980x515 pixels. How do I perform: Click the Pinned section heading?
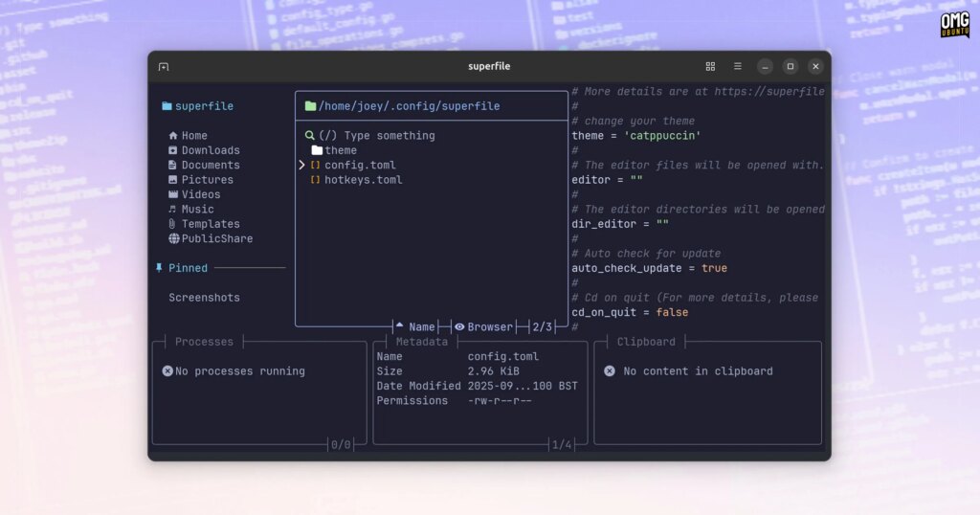(189, 268)
